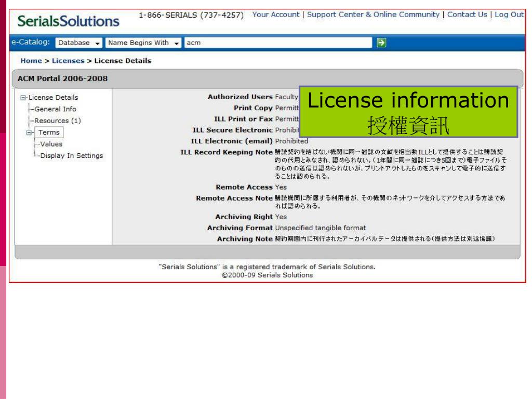Select General Info in tree
This screenshot has height=399, width=532.
tap(55, 109)
